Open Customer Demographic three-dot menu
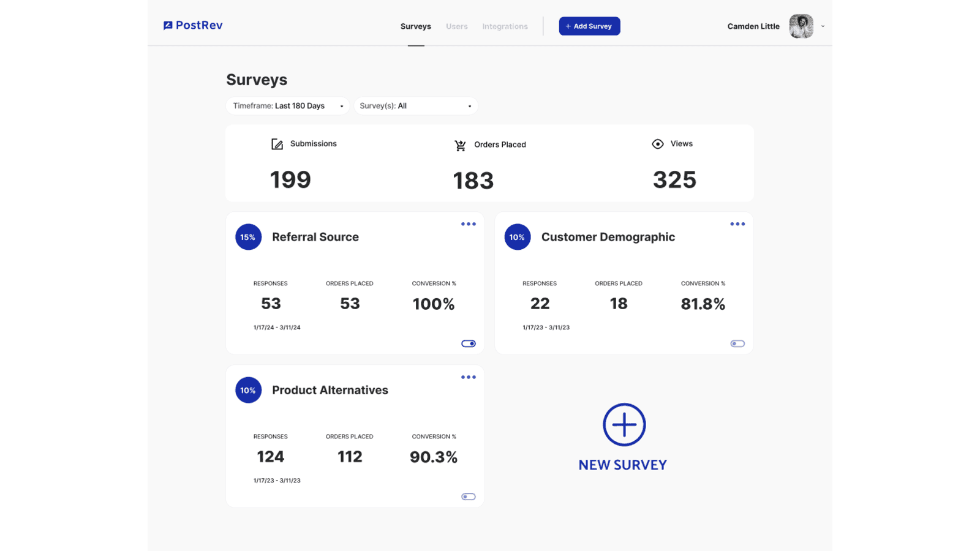This screenshot has height=551, width=980. coord(737,224)
